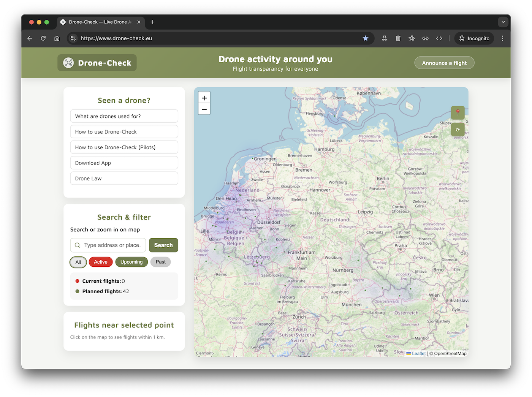532x397 pixels.
Task: Bookmark page with the star icon
Action: click(365, 38)
